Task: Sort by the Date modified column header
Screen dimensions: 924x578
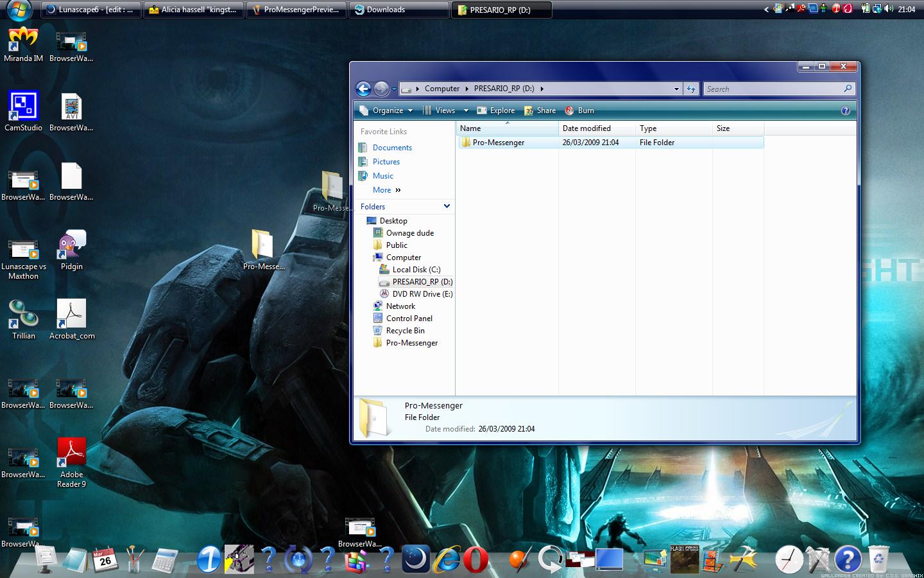Action: click(x=597, y=128)
